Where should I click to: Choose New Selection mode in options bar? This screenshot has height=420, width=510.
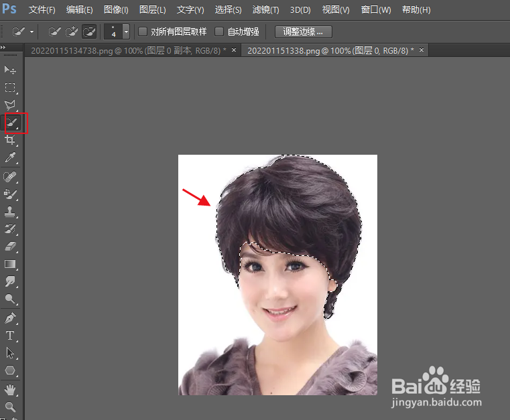click(55, 31)
